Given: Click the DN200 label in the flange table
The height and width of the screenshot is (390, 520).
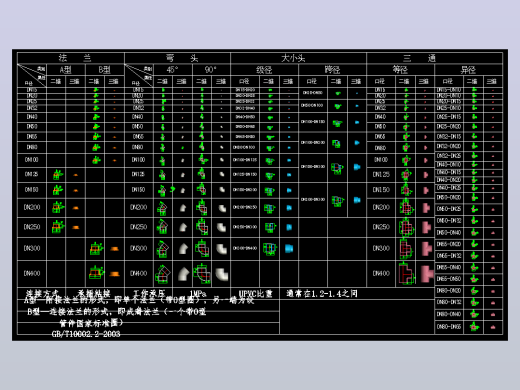Looking at the screenshot, I should coord(32,207).
